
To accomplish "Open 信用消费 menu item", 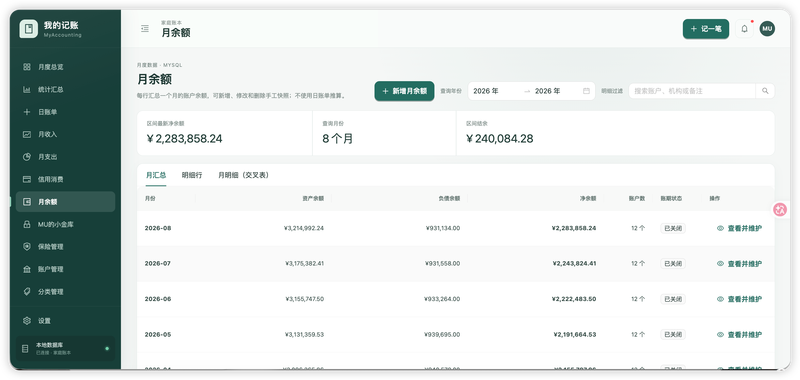I will pos(65,179).
